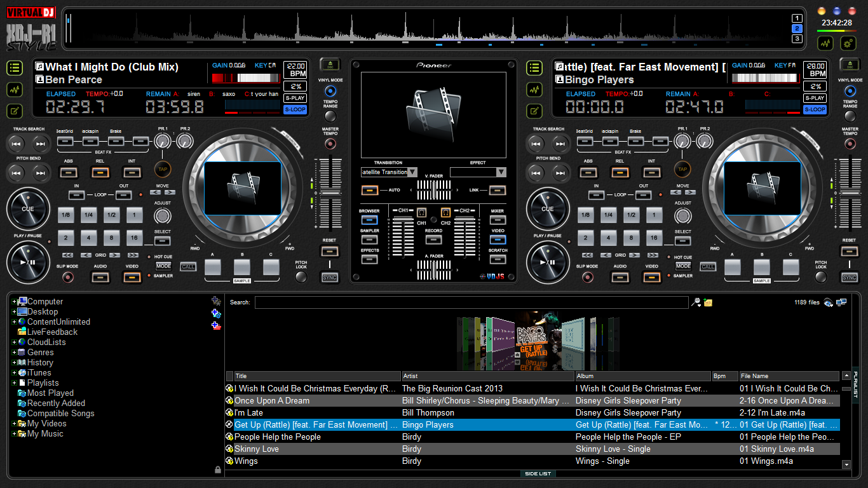This screenshot has height=488, width=868.
Task: Toggle the REL mode on the left deck
Action: [x=100, y=172]
